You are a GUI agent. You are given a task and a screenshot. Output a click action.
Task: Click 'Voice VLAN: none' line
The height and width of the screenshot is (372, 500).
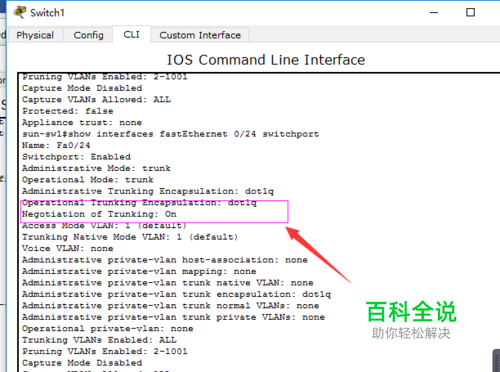(x=68, y=248)
